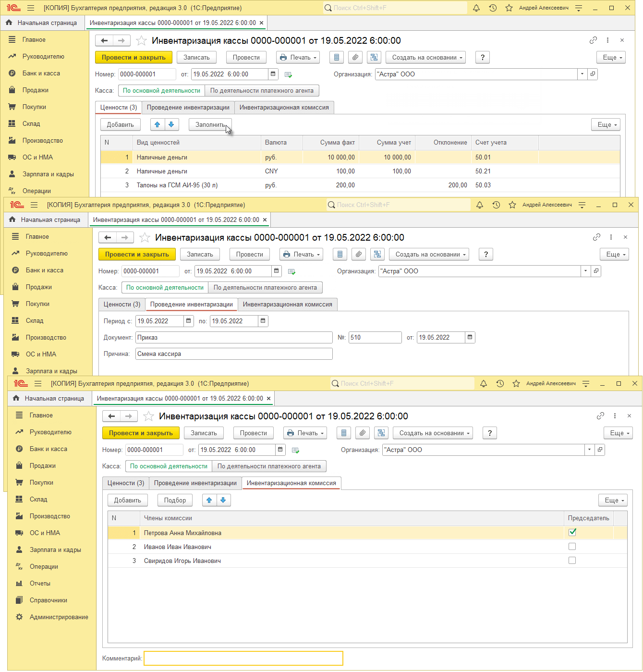Open Создать на основании dropdown in middle window
Viewport: 643px width, 672px height.
[429, 254]
